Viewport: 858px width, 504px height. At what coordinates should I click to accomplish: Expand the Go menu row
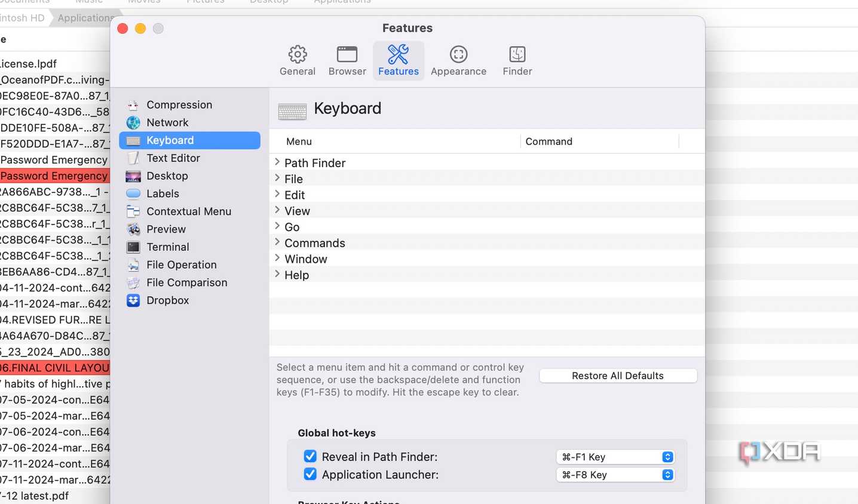tap(277, 226)
